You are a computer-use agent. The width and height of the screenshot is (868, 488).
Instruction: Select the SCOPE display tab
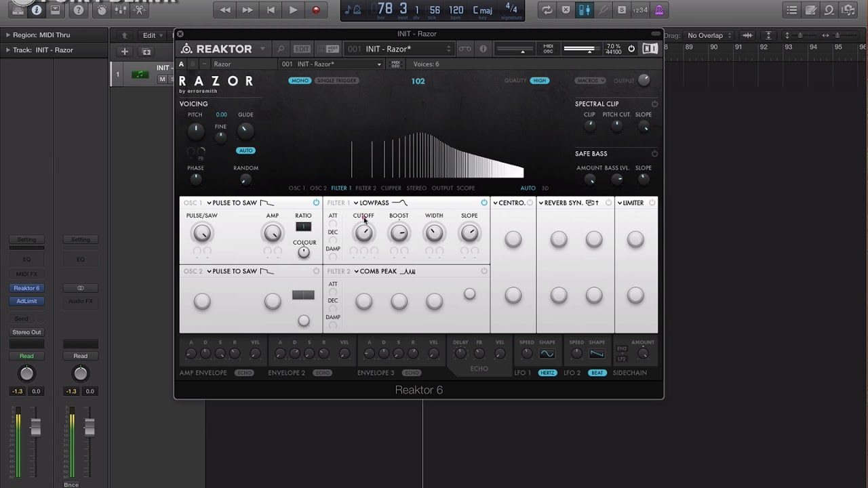[x=465, y=188]
